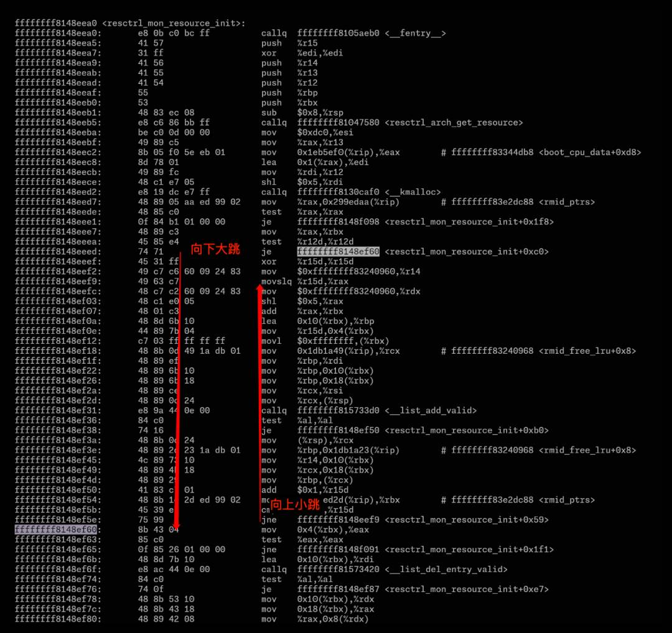The width and height of the screenshot is (672, 633).
Task: Click the shl $0x5,%rdi operand
Action: [x=320, y=182]
